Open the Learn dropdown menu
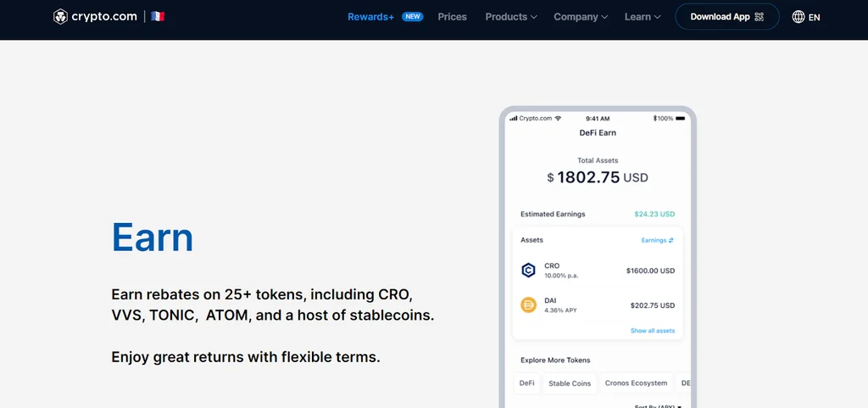This screenshot has width=868, height=408. [x=643, y=17]
